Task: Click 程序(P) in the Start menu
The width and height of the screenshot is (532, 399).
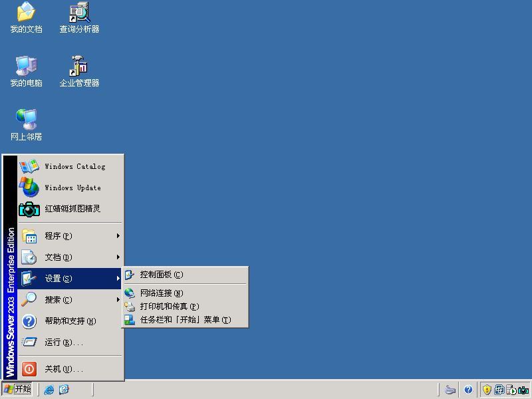Action: (70, 236)
